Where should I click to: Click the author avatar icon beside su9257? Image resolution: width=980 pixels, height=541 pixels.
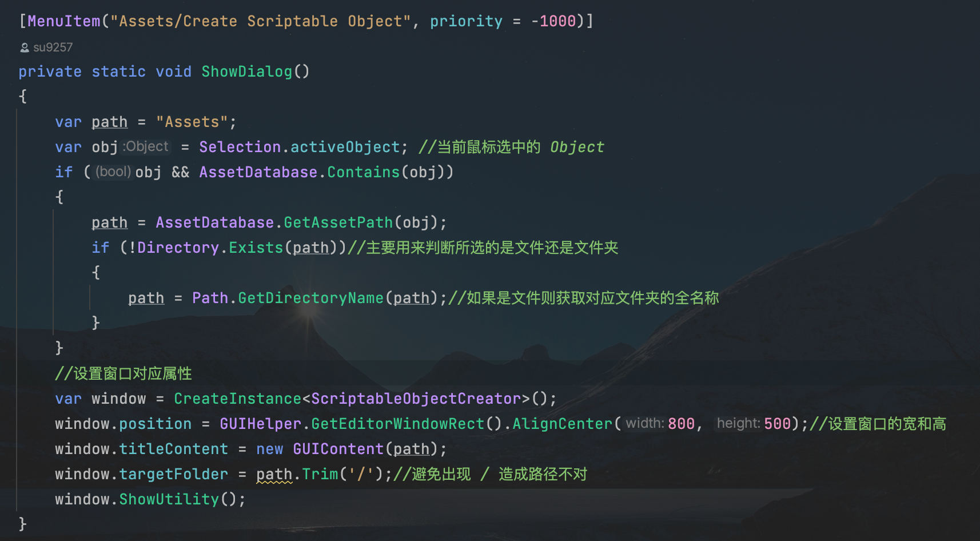point(25,47)
